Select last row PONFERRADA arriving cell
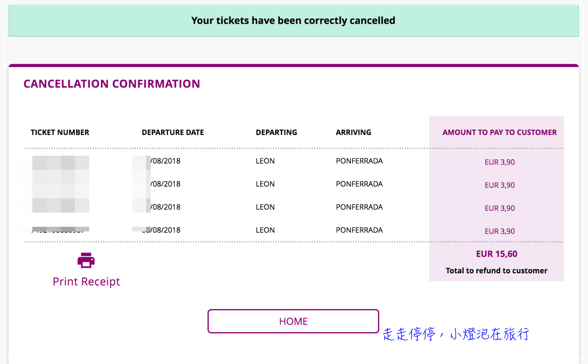The width and height of the screenshot is (588, 364). coord(359,230)
